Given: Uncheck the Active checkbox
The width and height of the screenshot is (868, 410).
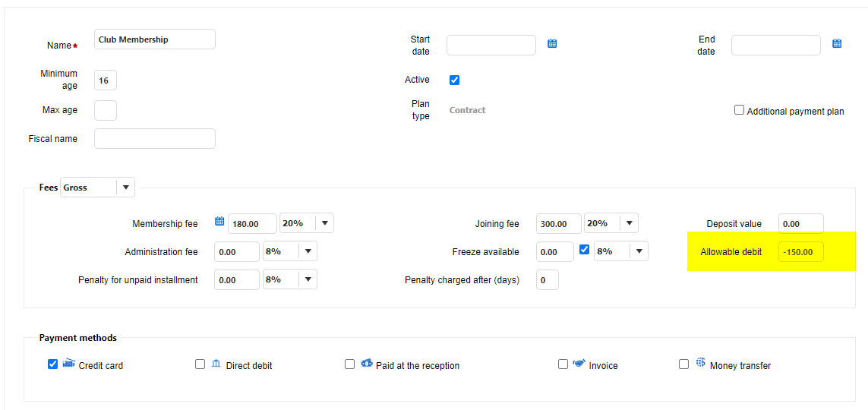Looking at the screenshot, I should [x=455, y=80].
